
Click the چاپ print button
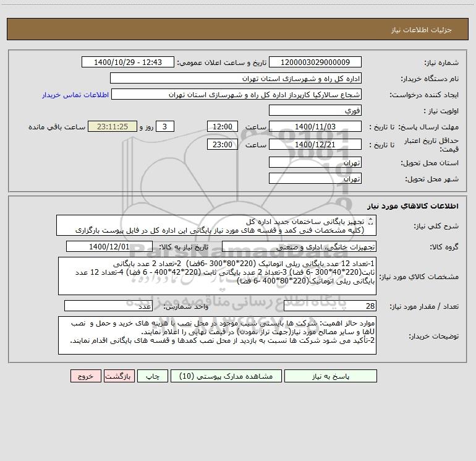click(153, 376)
